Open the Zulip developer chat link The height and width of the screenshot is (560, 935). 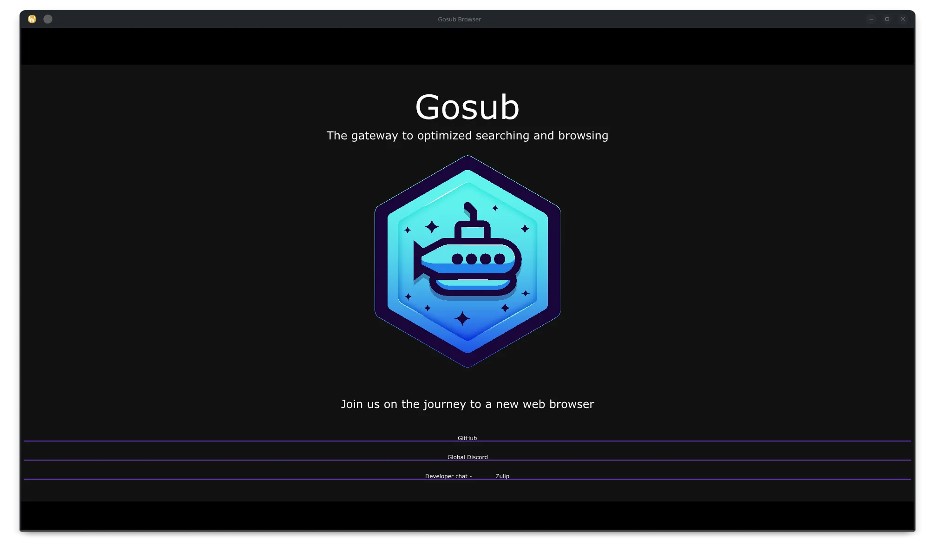pyautogui.click(x=502, y=476)
